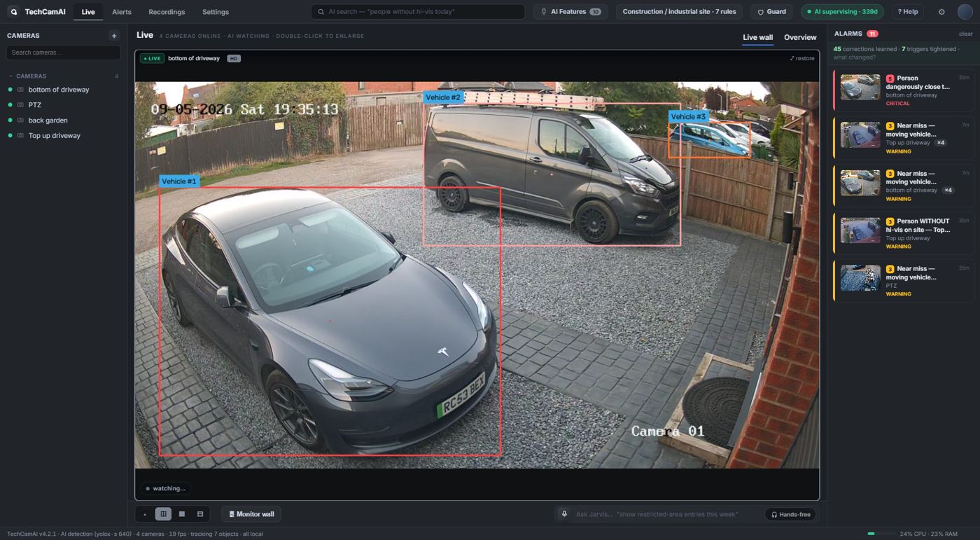The height and width of the screenshot is (540, 980).
Task: Toggle Hands-free mode
Action: tap(790, 514)
